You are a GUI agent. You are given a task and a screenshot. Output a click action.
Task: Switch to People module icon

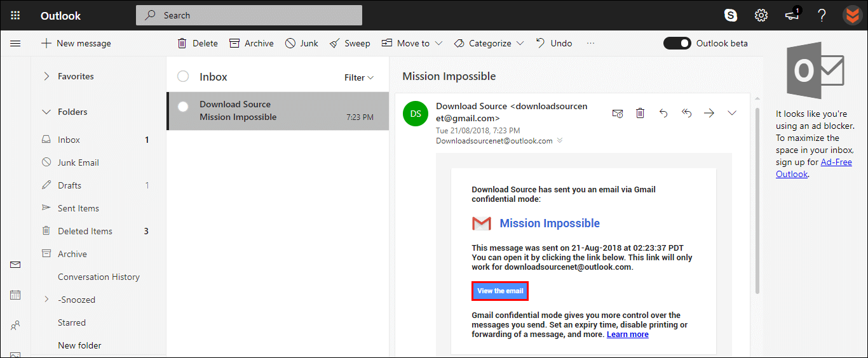[x=15, y=326]
